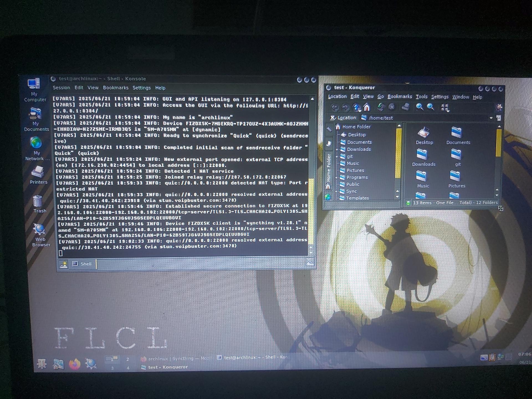Select Home Folder root in tree

pos(353,127)
